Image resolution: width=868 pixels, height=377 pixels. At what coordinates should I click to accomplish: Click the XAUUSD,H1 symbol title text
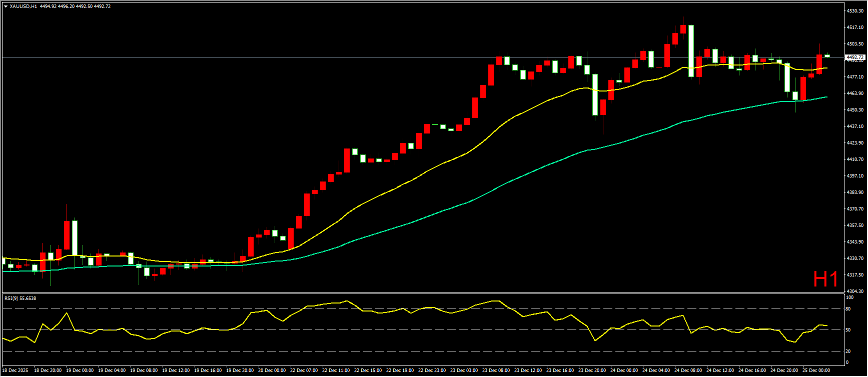pyautogui.click(x=23, y=6)
